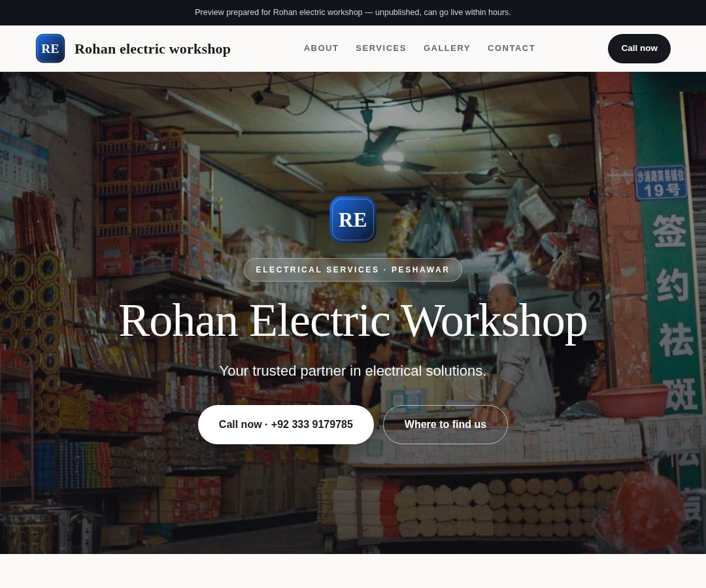
Task: Click the Rohan Electric Workshop hero heading
Action: pos(353,321)
